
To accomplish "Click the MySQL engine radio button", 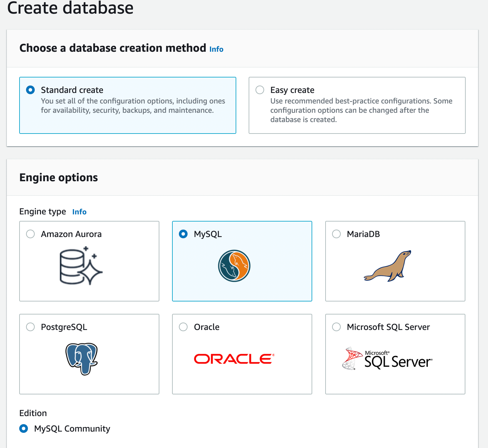I will (183, 234).
